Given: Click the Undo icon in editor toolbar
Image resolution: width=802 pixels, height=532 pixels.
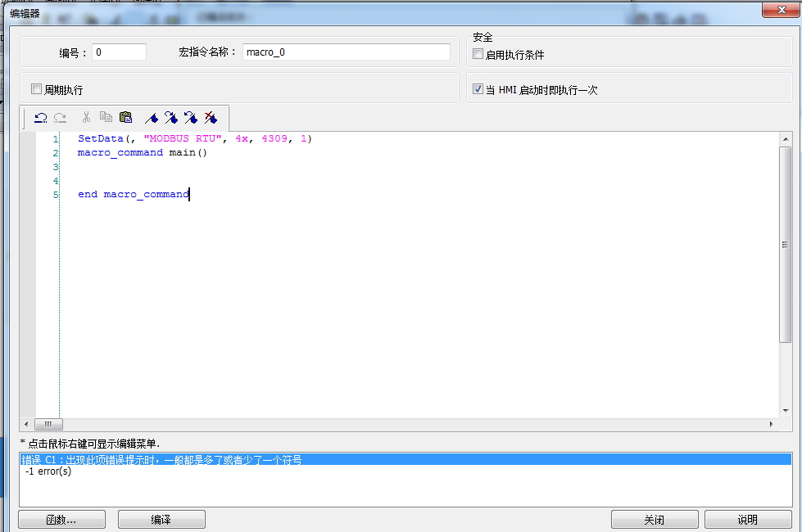Looking at the screenshot, I should tap(40, 118).
